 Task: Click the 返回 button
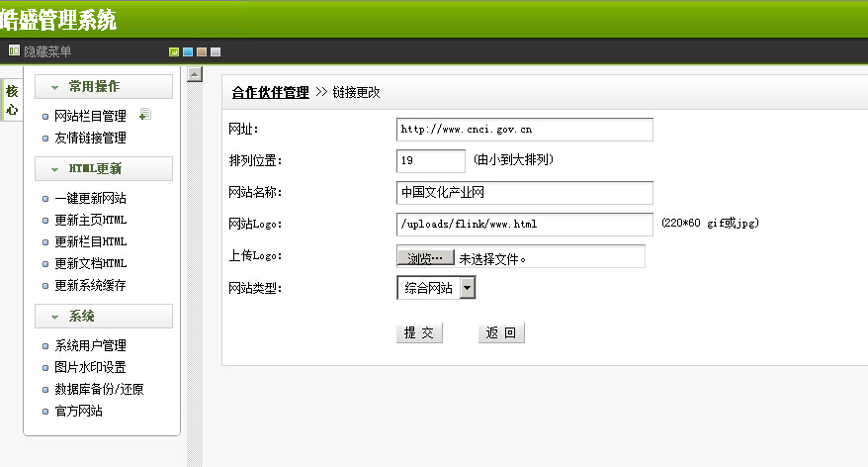(x=501, y=333)
